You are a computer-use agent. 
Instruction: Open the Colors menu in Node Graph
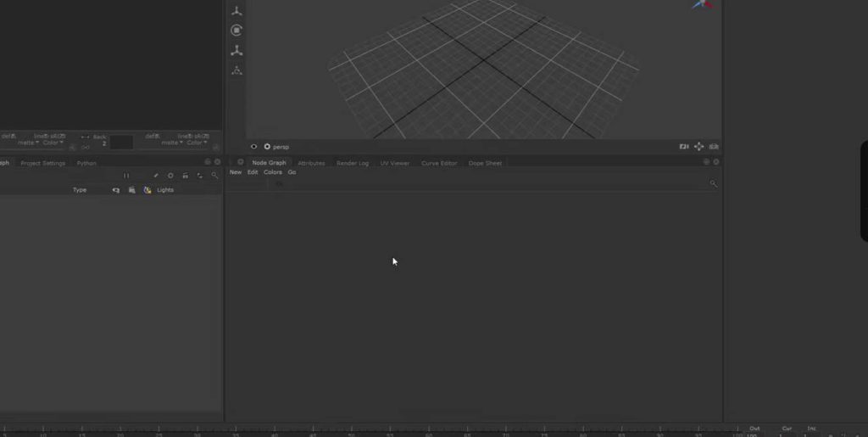273,172
